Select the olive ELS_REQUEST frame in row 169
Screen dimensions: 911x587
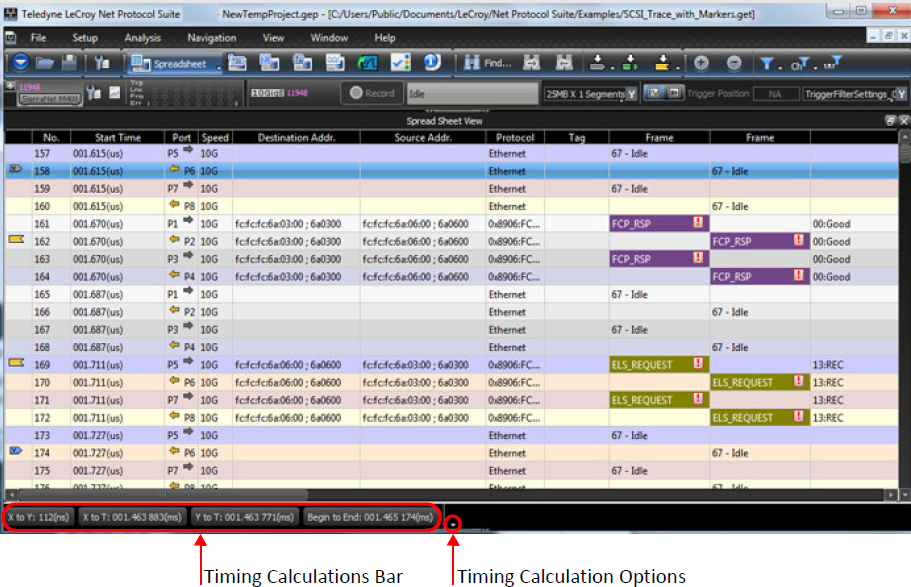coord(659,364)
